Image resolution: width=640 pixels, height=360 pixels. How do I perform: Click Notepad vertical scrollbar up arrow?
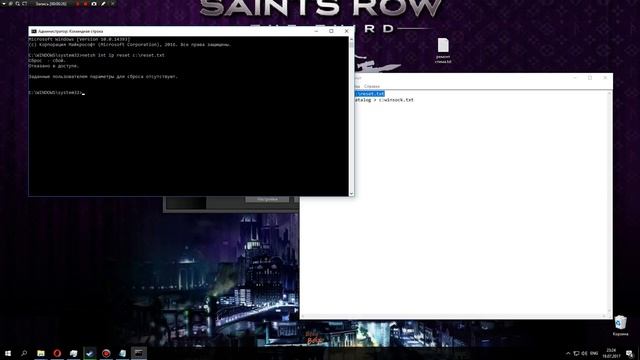click(610, 93)
